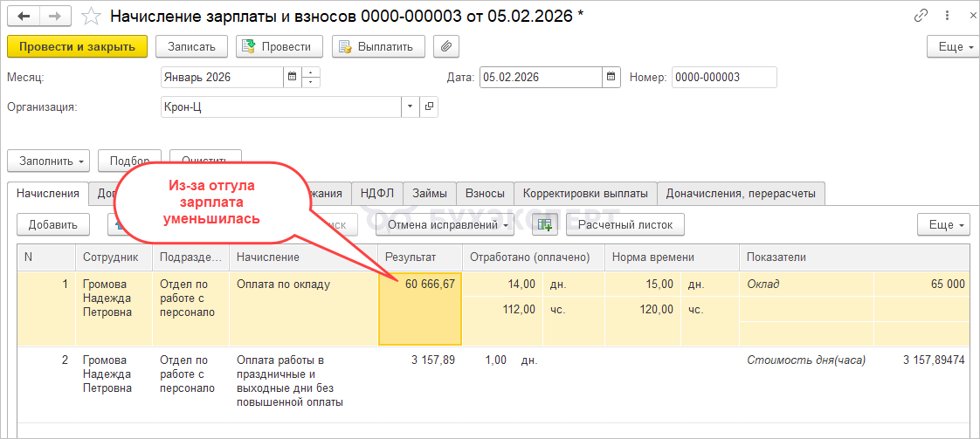Viewport: 980px width, 439px height.
Task: Open the top Еще menu
Action: coord(951,46)
